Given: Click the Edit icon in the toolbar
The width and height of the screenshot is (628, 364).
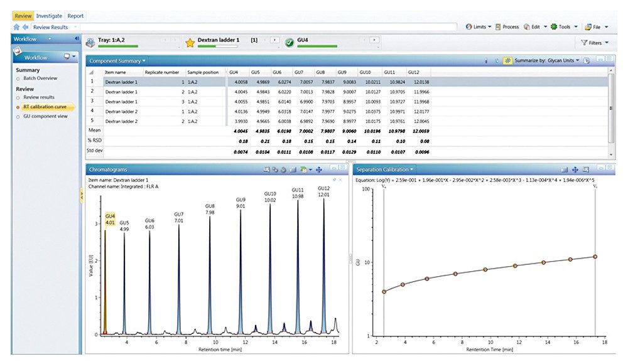Looking at the screenshot, I should [527, 27].
